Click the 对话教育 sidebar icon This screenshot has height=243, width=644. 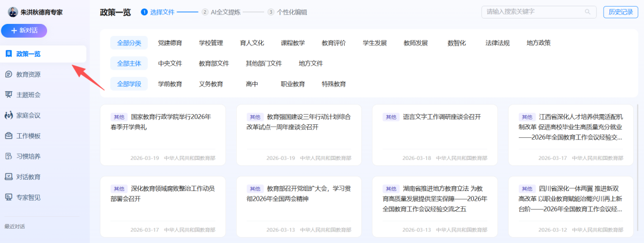click(8, 177)
